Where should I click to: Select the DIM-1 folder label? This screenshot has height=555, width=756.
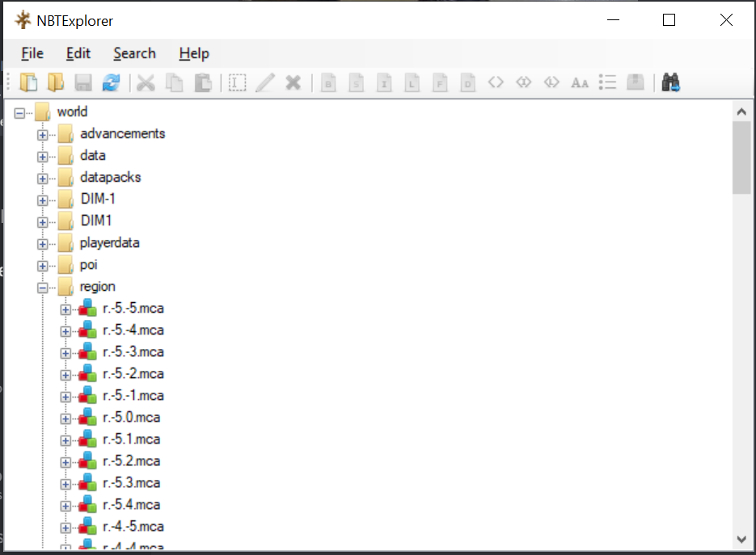click(98, 199)
